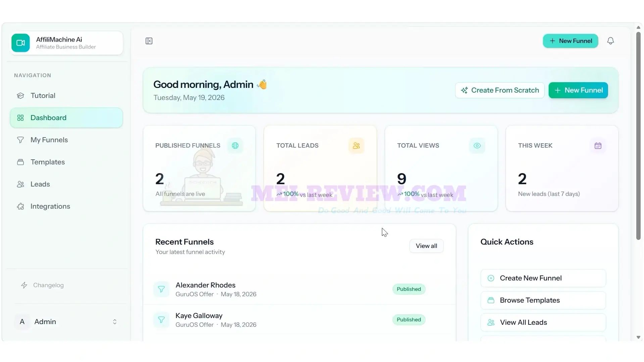644x362 pixels.
Task: Click the Published Funnels stat card
Action: click(199, 168)
